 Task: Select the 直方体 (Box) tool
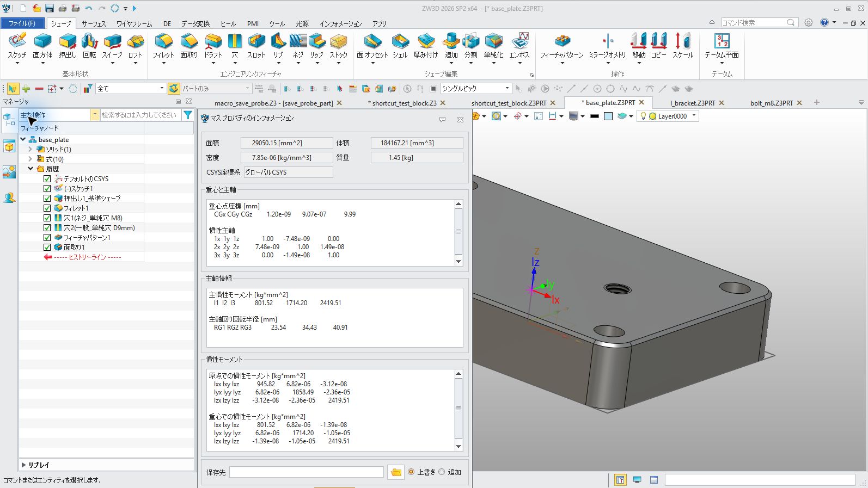(42, 46)
